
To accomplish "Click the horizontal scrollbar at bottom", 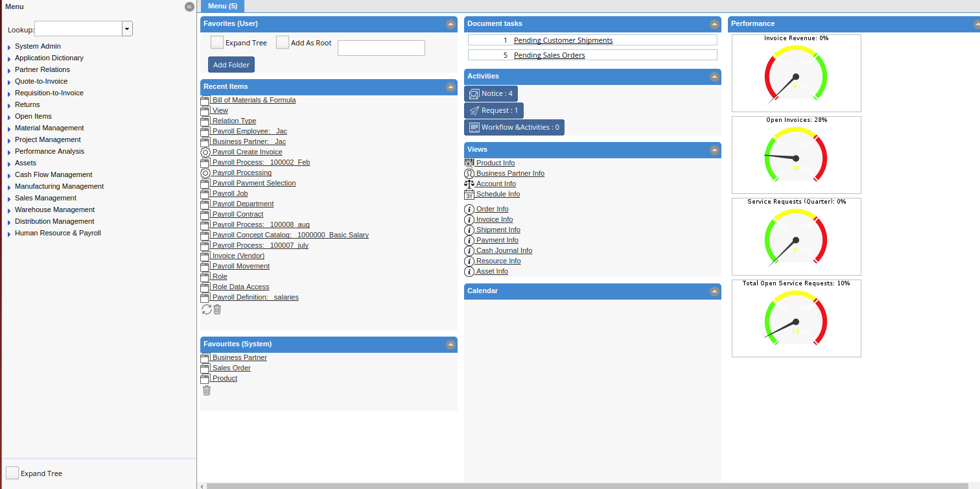I will [x=589, y=486].
